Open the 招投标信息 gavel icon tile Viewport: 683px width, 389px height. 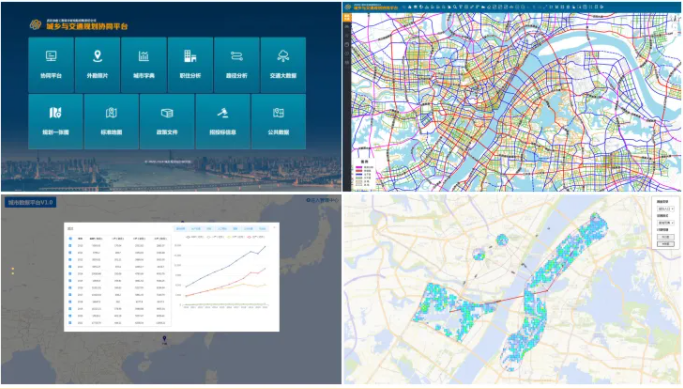pyautogui.click(x=223, y=122)
